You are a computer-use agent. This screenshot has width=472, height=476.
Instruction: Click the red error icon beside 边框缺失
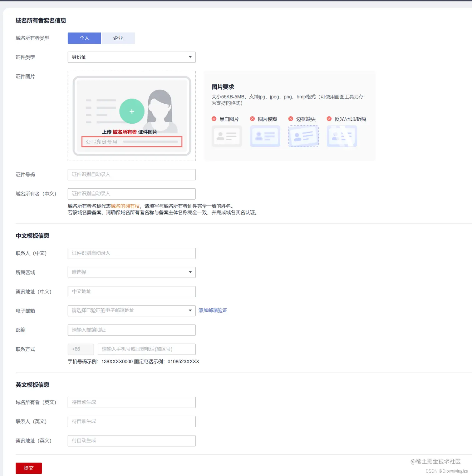291,119
